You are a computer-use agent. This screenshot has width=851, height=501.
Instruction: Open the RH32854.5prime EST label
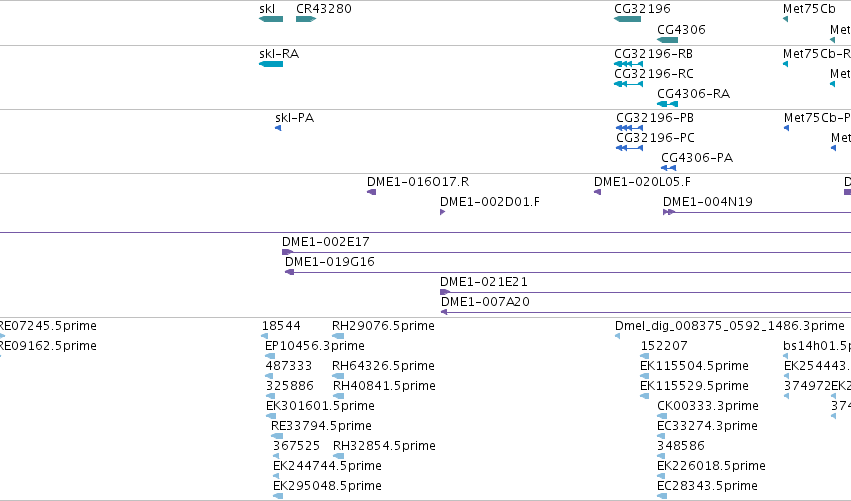click(x=384, y=447)
